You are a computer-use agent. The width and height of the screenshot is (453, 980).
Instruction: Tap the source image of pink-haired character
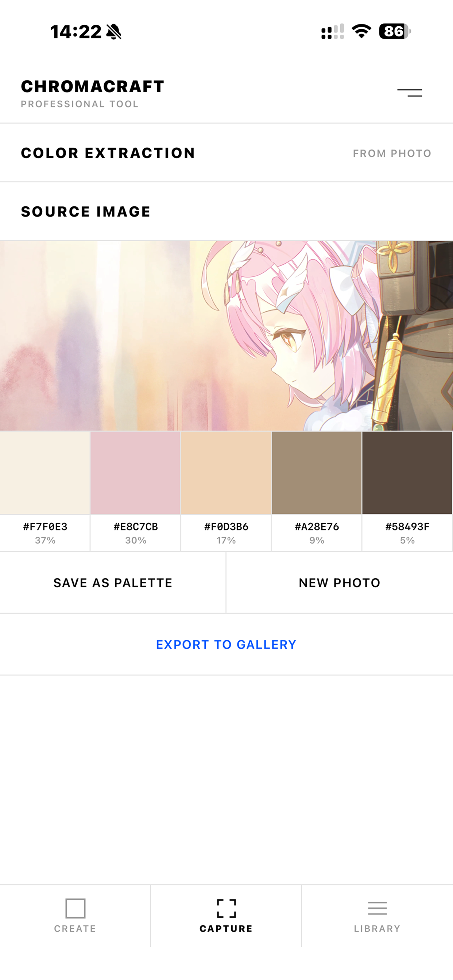226,335
